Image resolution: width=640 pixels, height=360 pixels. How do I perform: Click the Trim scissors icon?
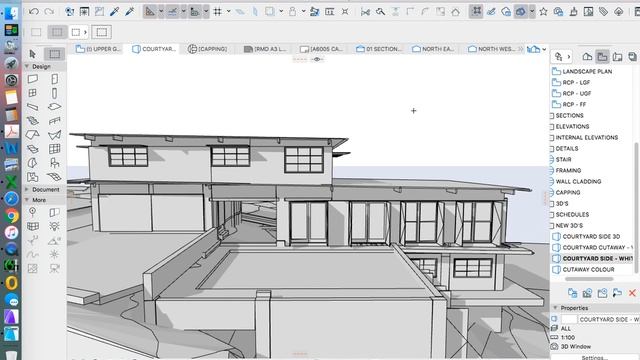point(365,12)
